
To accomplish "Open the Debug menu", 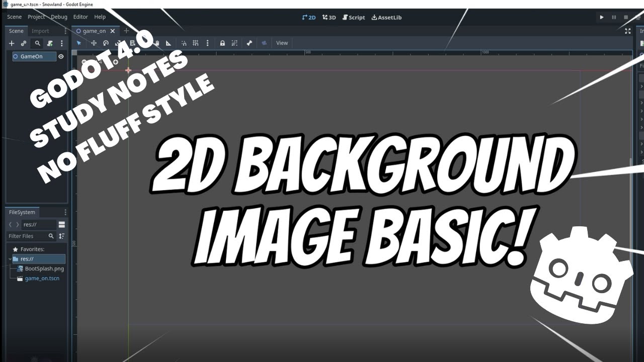I will 59,17.
